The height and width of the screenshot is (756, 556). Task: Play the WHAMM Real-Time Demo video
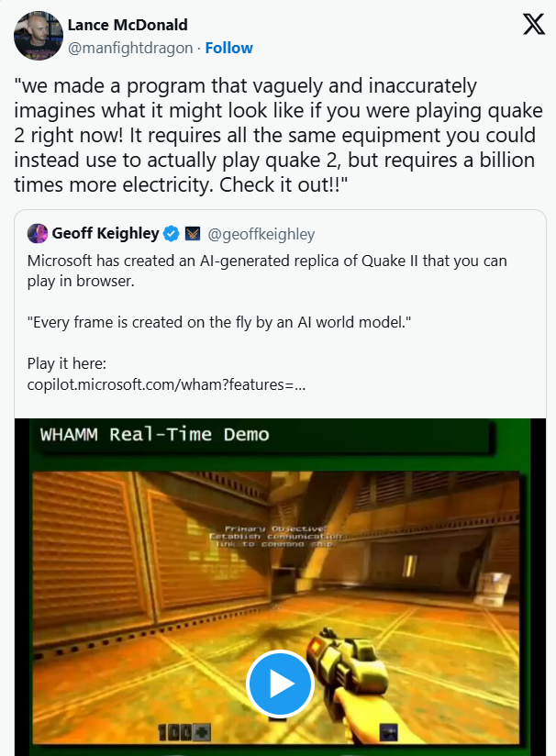(280, 684)
